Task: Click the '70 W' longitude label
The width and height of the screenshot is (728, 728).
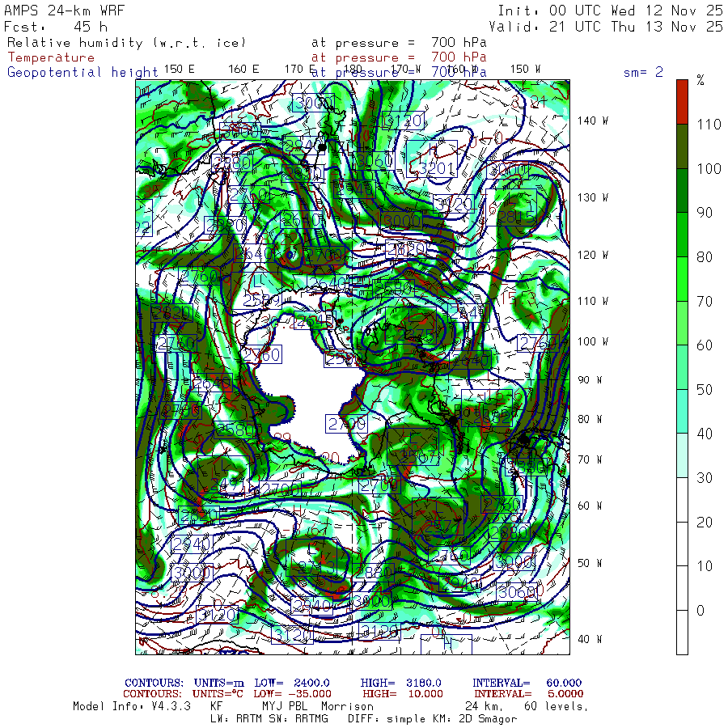Action: pos(590,459)
